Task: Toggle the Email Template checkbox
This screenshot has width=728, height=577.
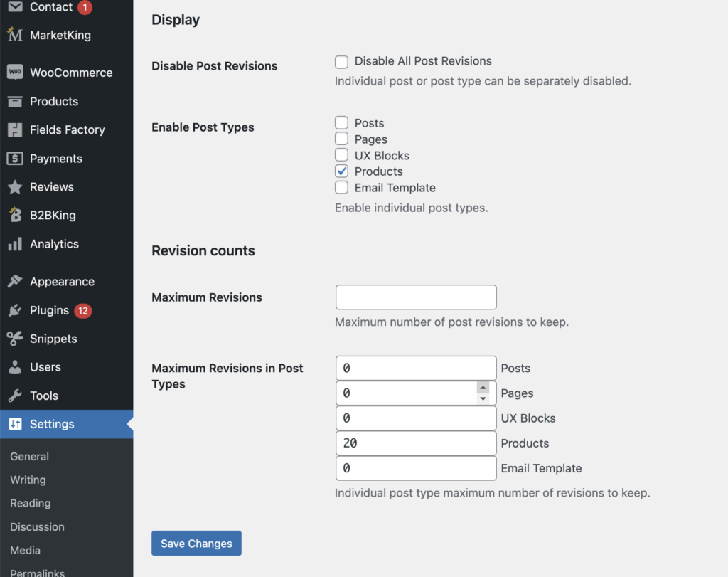Action: [341, 187]
